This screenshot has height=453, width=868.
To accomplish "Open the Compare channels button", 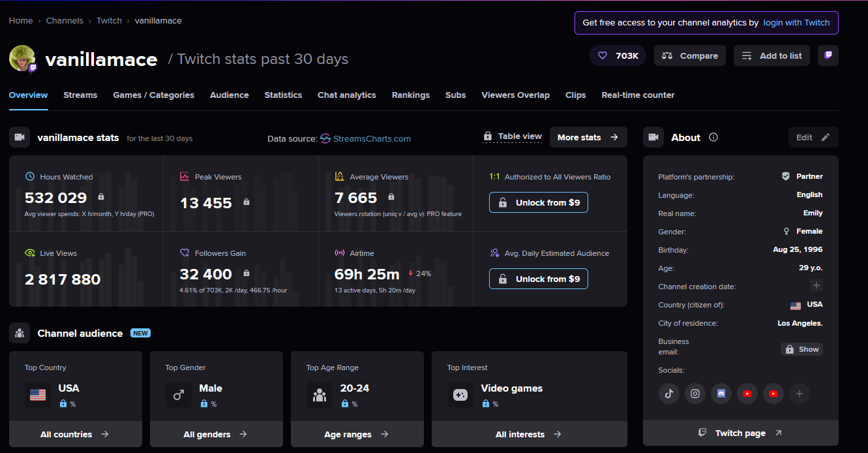I will click(690, 55).
